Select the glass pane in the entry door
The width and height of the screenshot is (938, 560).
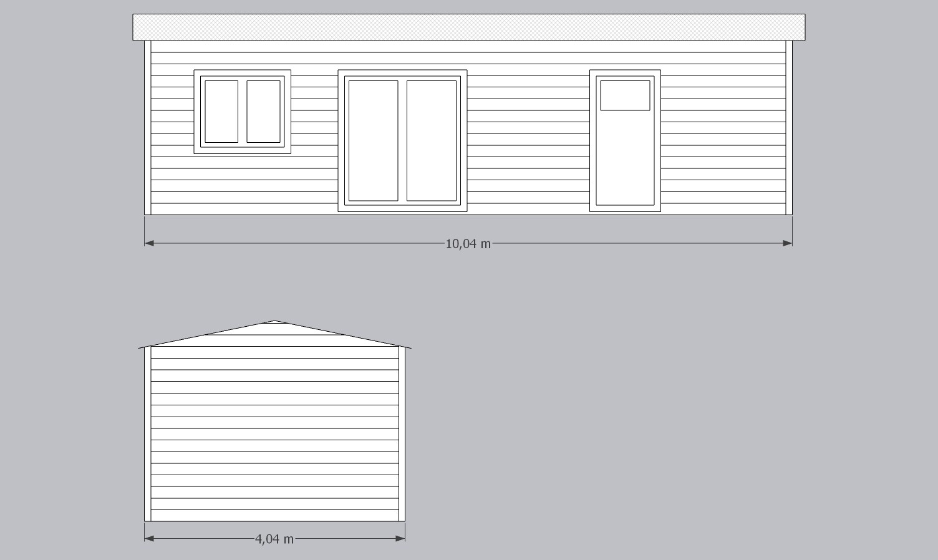pos(625,95)
